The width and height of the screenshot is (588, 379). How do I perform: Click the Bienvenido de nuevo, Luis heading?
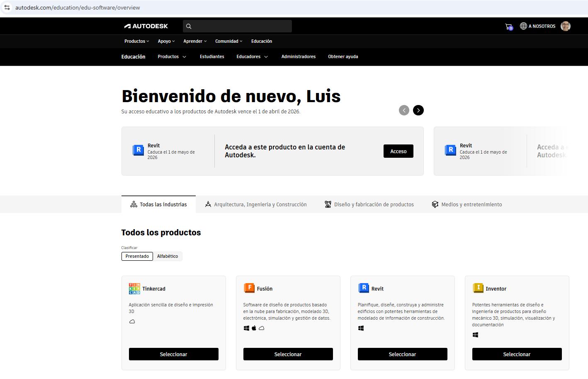pyautogui.click(x=231, y=96)
